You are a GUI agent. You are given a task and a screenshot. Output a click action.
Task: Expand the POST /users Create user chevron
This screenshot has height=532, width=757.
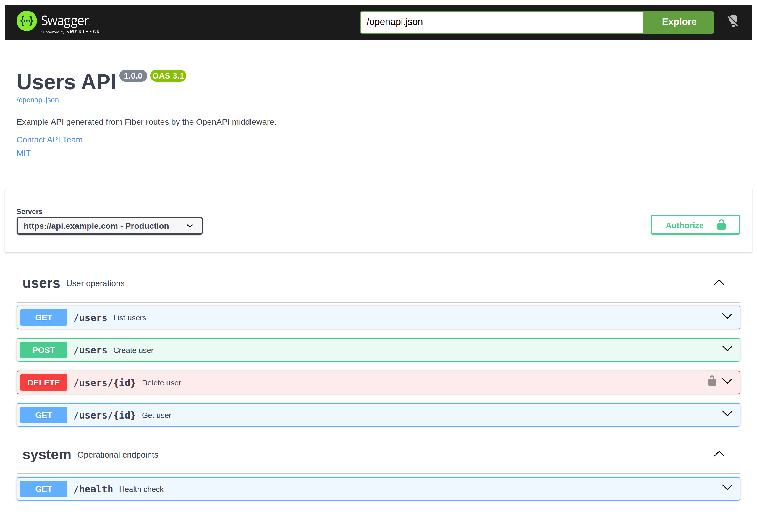(727, 348)
